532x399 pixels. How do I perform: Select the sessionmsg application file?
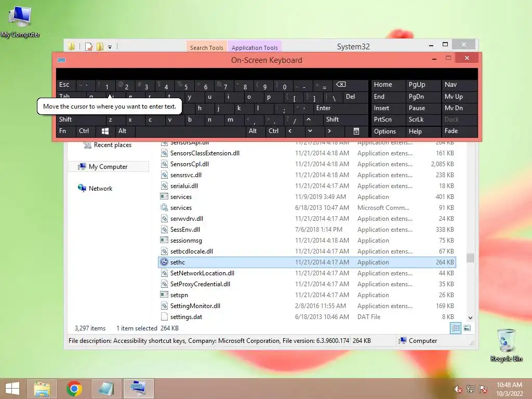coord(307,240)
